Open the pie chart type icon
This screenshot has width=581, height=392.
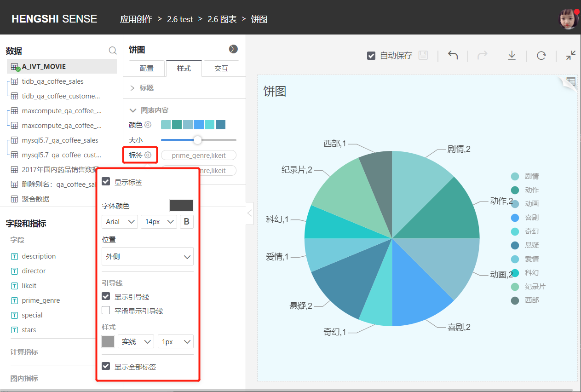pos(234,49)
